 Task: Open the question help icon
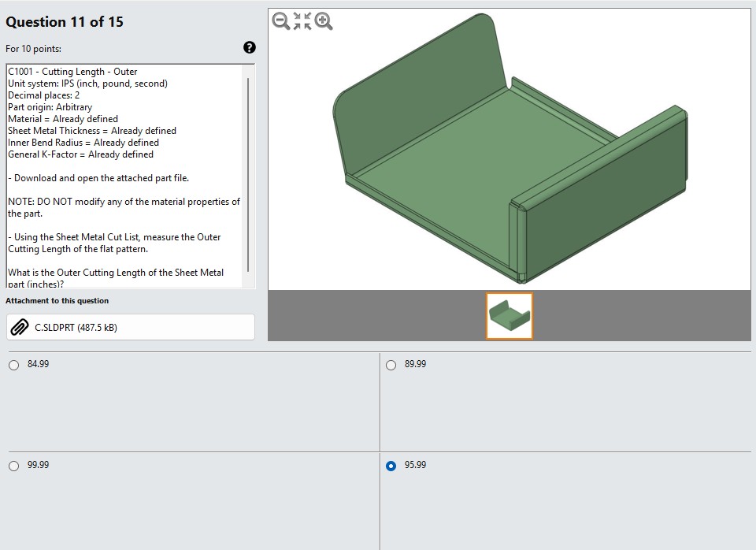tap(250, 47)
